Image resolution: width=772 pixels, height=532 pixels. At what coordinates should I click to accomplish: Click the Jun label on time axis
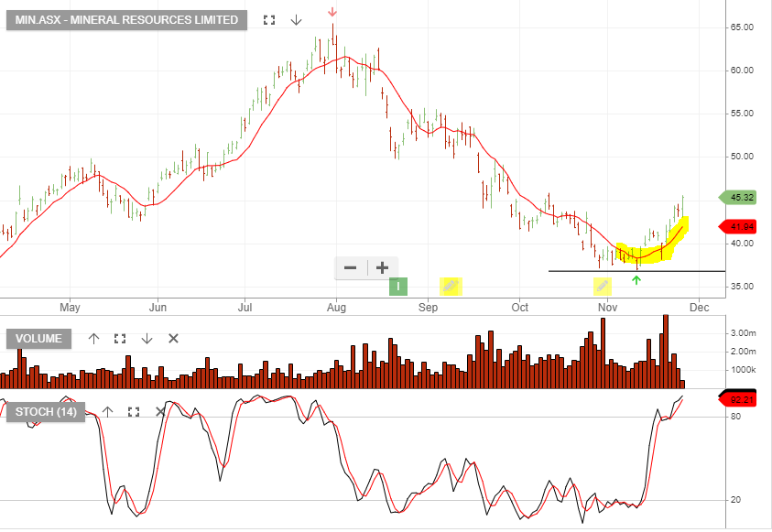(158, 308)
